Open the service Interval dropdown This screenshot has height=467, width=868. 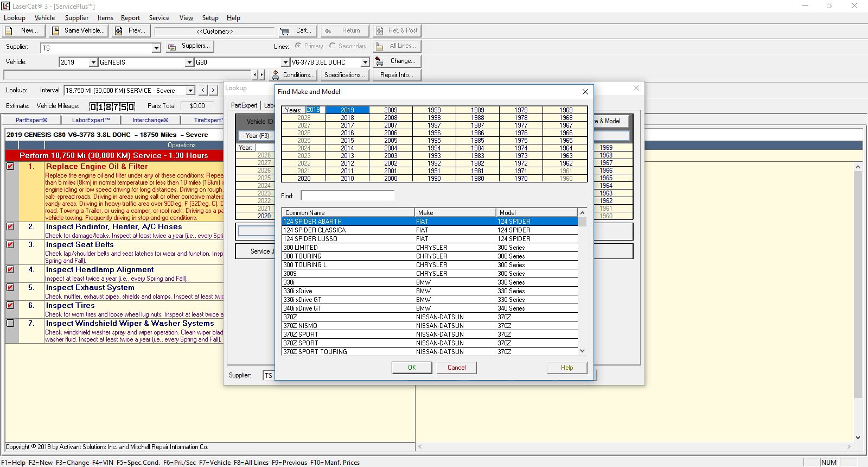(x=190, y=91)
